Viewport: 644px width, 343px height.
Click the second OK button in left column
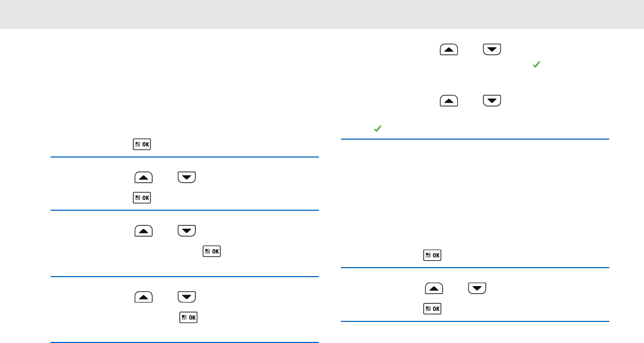(x=142, y=198)
